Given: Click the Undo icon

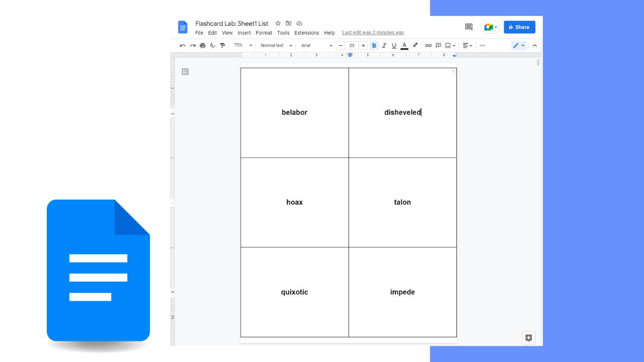Looking at the screenshot, I should tap(182, 45).
